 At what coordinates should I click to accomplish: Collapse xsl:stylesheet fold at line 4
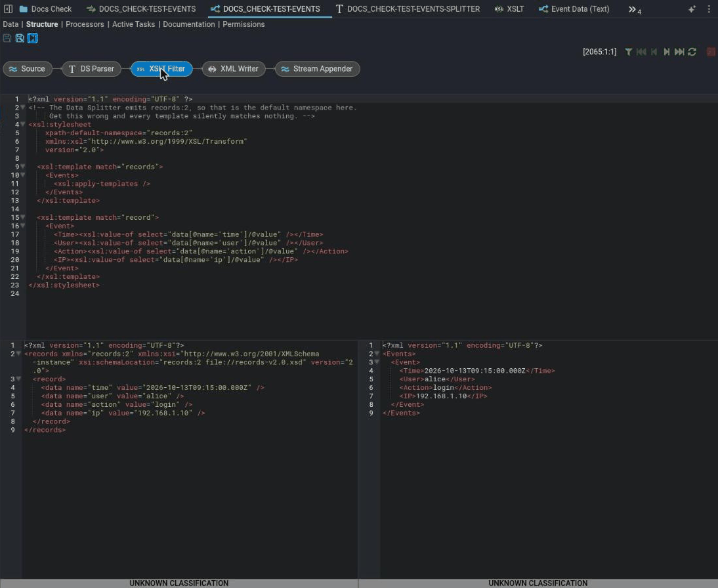point(22,124)
